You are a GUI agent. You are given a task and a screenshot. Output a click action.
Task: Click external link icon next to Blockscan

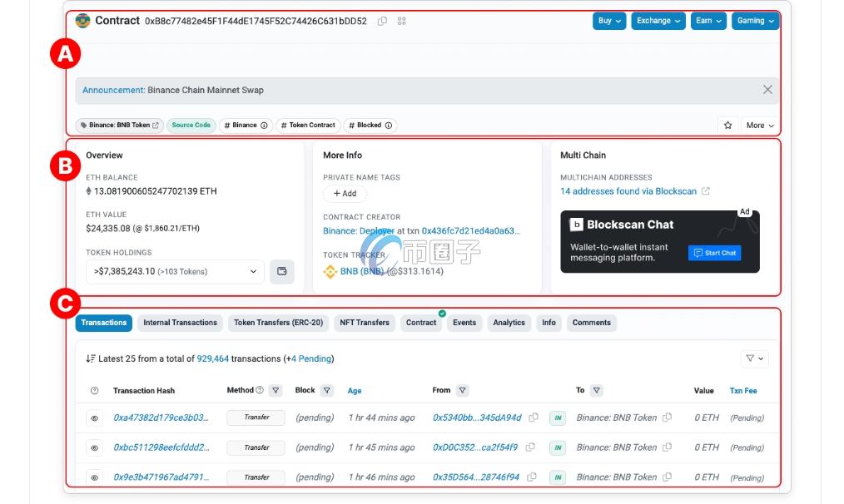click(706, 191)
